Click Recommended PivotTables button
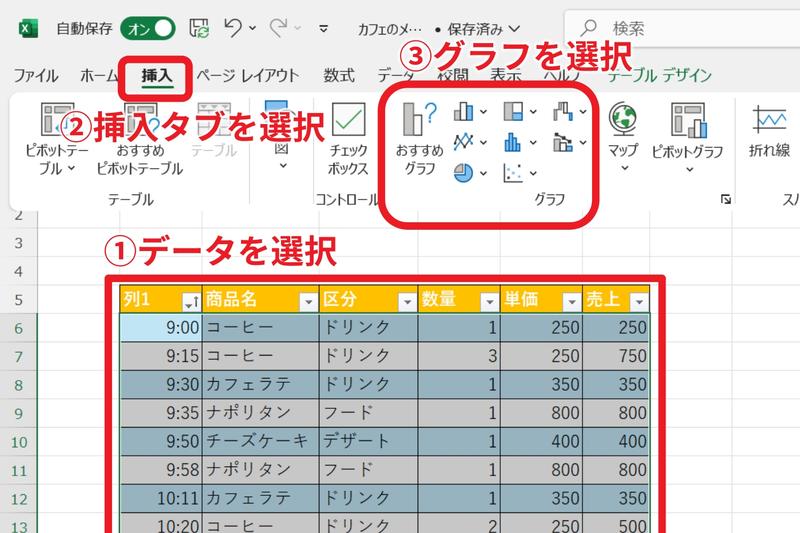 140,139
